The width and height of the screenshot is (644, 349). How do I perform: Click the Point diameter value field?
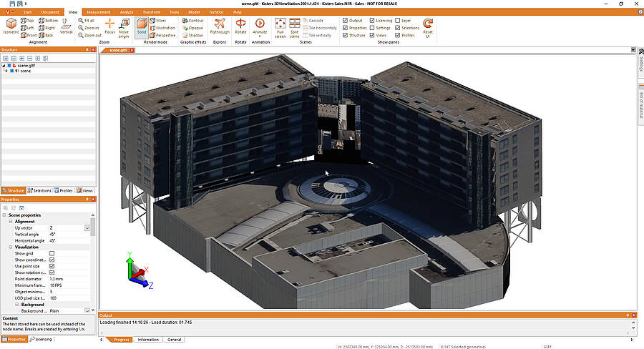pos(69,279)
